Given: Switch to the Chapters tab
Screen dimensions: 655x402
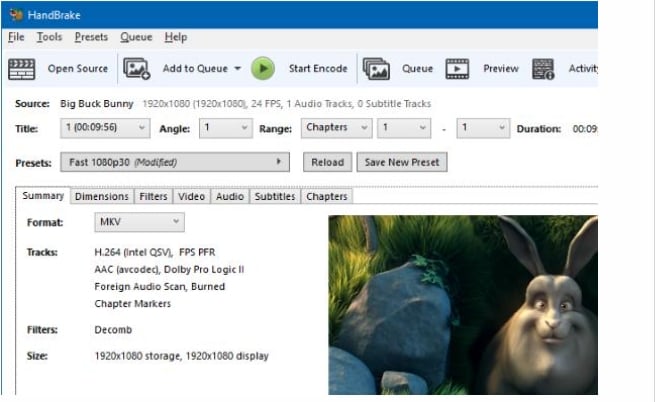Looking at the screenshot, I should [327, 196].
